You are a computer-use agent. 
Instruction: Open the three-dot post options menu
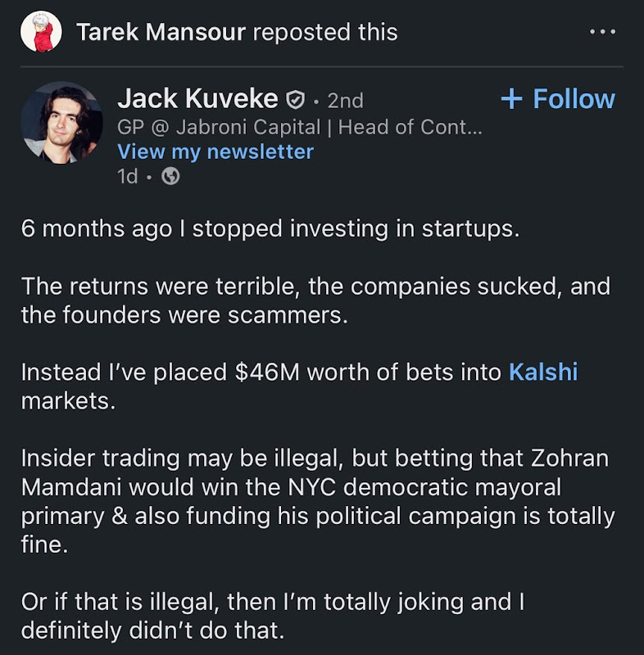click(x=602, y=32)
